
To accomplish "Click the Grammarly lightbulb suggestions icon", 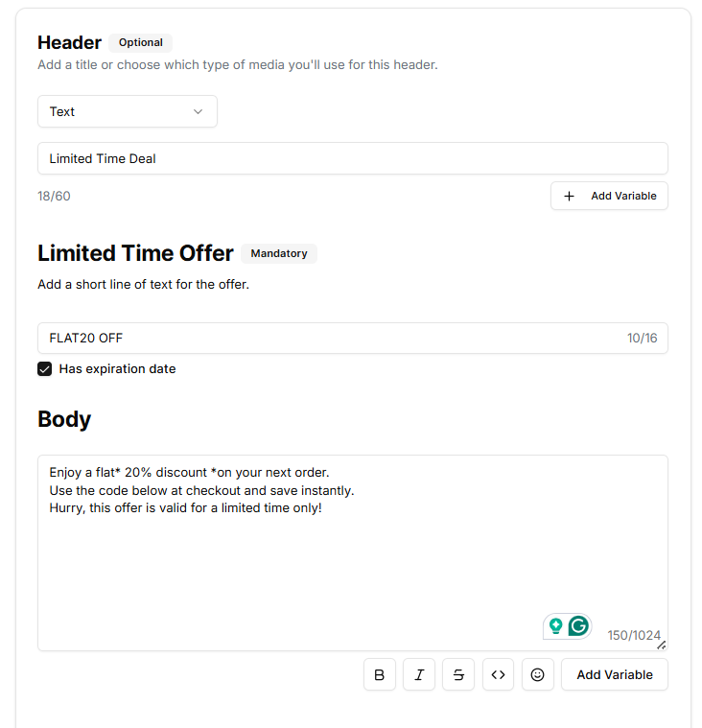I will 555,626.
